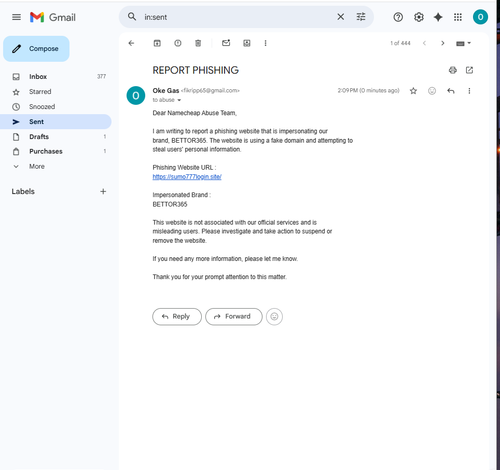This screenshot has width=500, height=470.
Task: Open the account avatar in header
Action: click(x=480, y=17)
